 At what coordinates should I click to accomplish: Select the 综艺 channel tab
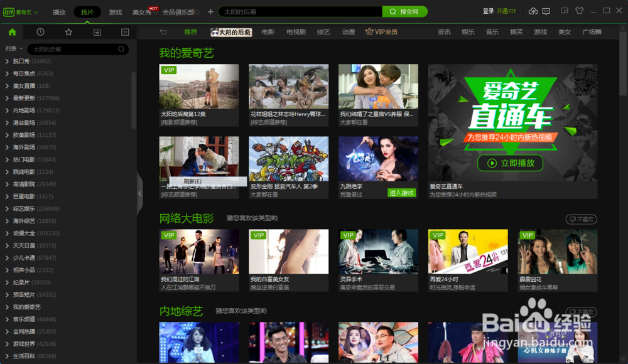click(x=323, y=31)
